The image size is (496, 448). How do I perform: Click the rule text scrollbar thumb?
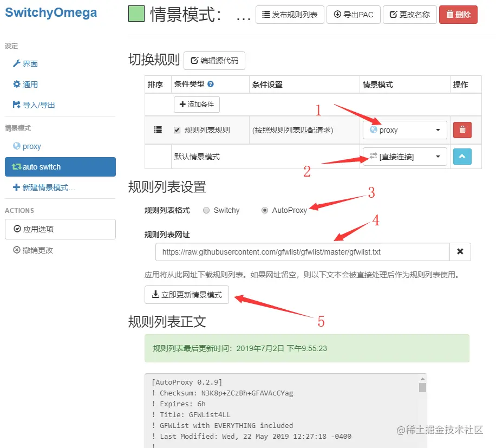(422, 387)
